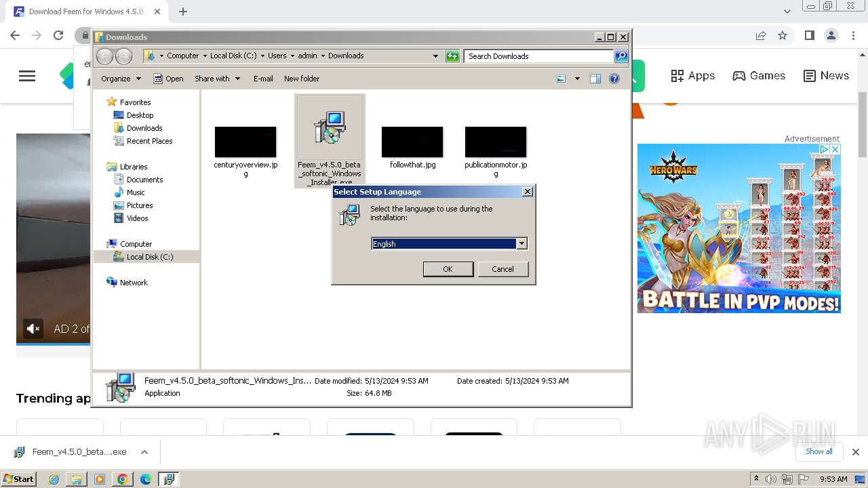This screenshot has height=488, width=868.
Task: Click Open in Explorer toolbar
Action: click(168, 79)
